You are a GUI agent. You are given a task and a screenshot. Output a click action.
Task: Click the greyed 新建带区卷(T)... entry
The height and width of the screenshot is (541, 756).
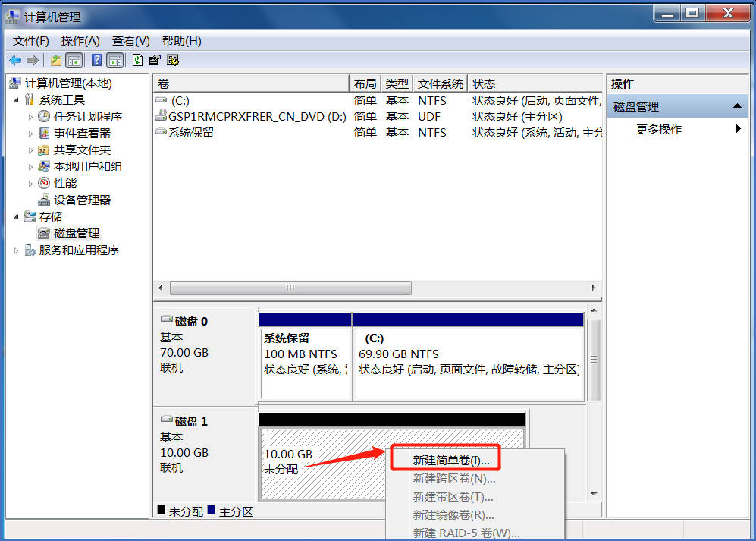click(x=453, y=496)
